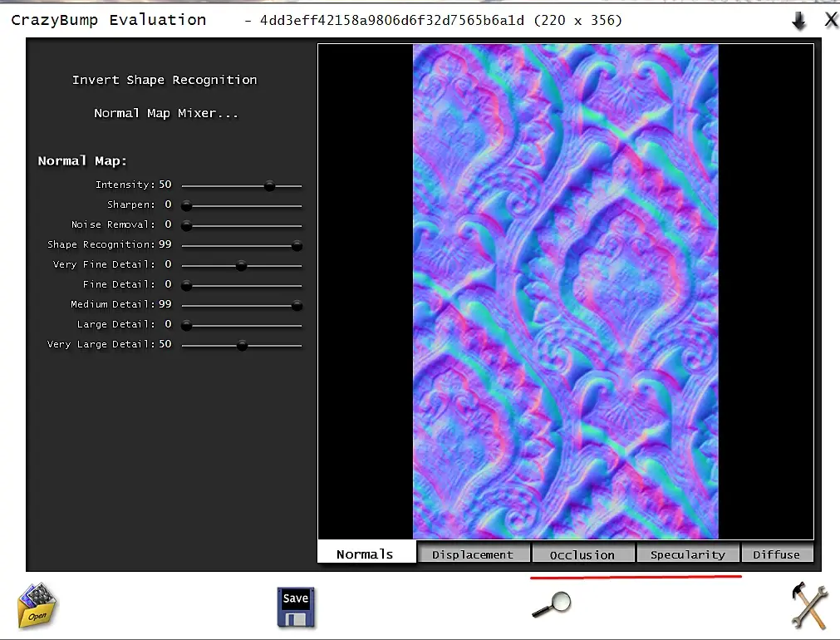840x640 pixels.
Task: Open the magnifying glass preview icon
Action: pos(552,604)
